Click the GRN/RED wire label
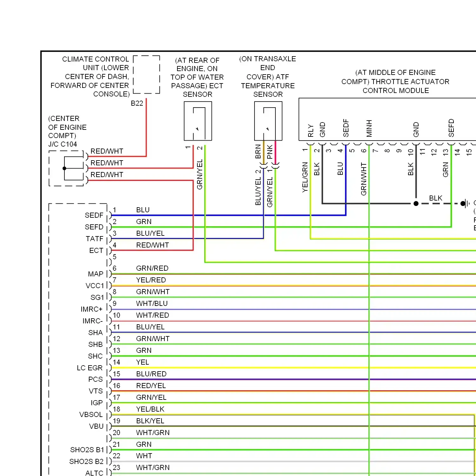This screenshot has height=476, width=476. (x=152, y=268)
